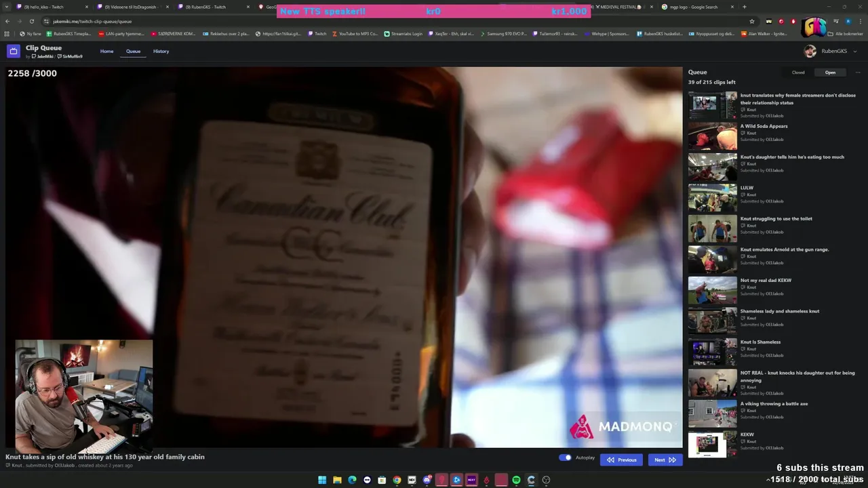Click the browser back arrow
This screenshot has height=488, width=868.
point(7,21)
